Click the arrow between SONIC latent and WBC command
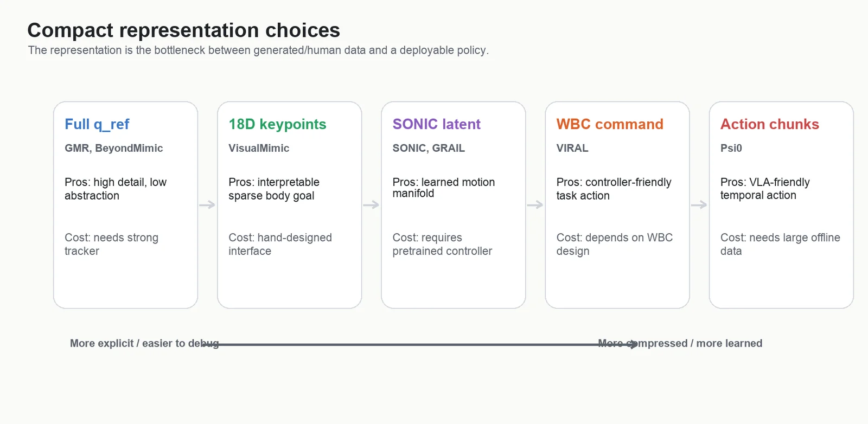 [x=535, y=205]
